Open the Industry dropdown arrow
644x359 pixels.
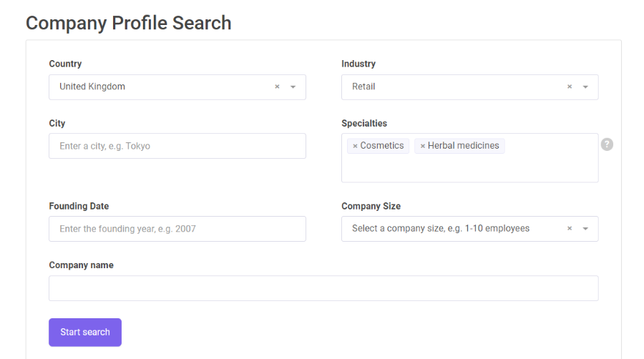[x=585, y=87]
